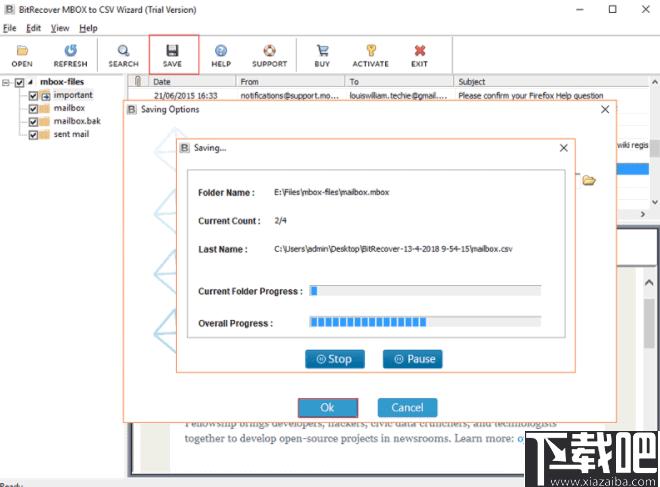The height and width of the screenshot is (487, 660).
Task: Close the Saving progress dialog
Action: [564, 148]
